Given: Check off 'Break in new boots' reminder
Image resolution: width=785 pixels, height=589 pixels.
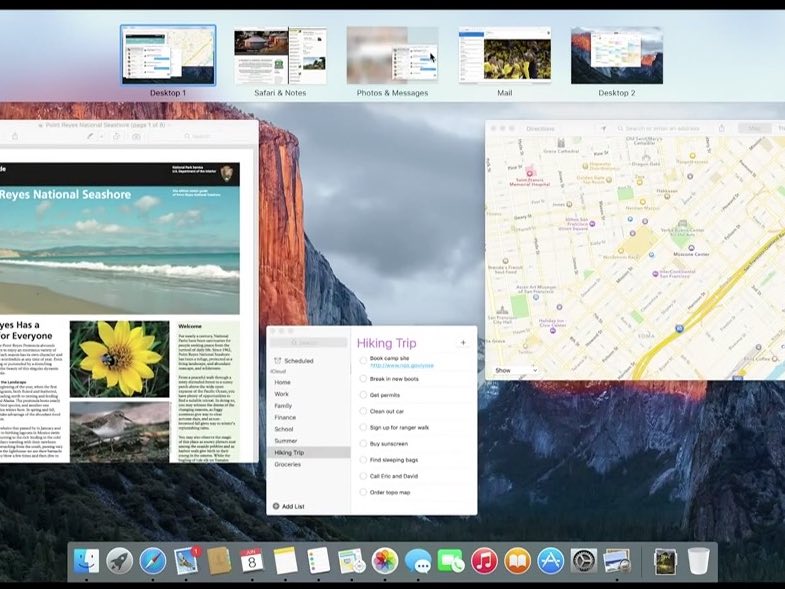Looking at the screenshot, I should (x=363, y=379).
